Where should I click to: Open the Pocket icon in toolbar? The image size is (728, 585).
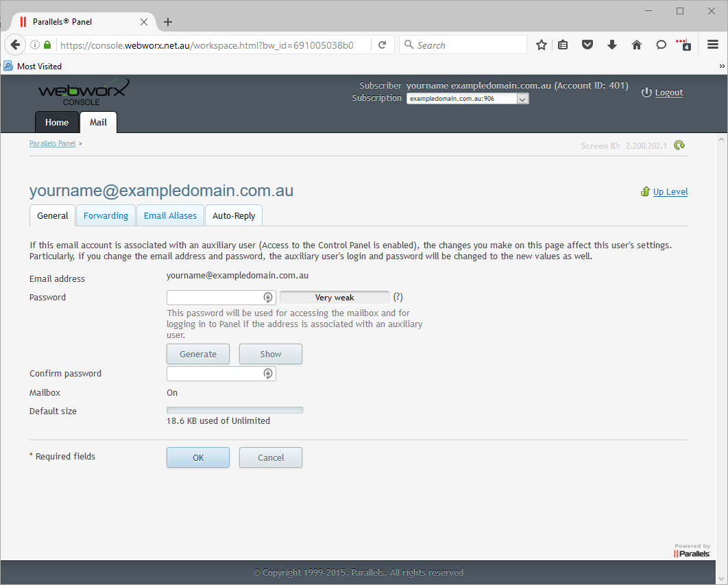[x=587, y=45]
